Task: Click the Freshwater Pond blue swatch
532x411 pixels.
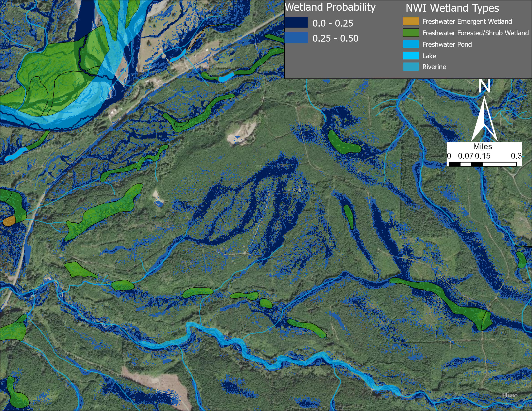Action: pos(411,44)
